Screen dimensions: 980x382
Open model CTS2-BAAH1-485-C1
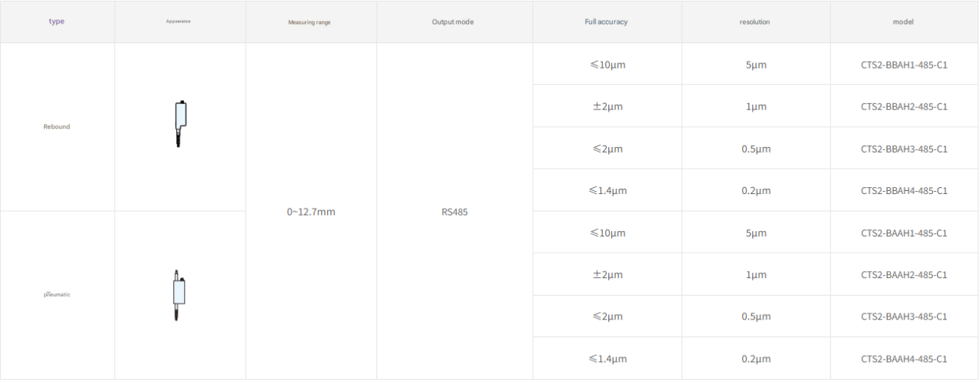(x=904, y=233)
